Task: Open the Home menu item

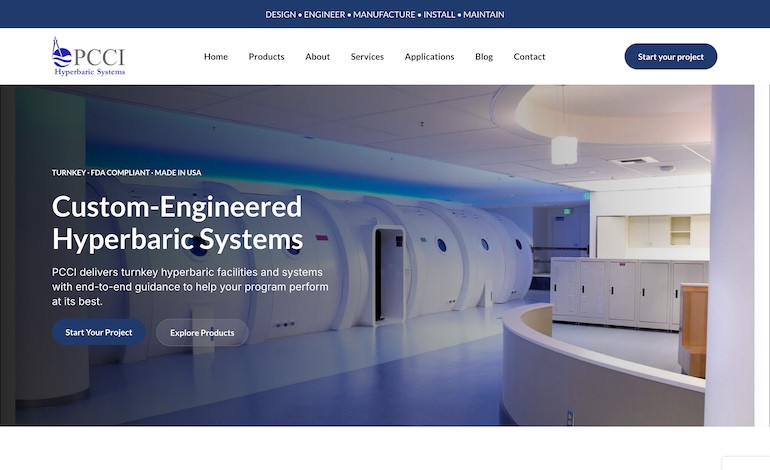Action: coord(216,56)
